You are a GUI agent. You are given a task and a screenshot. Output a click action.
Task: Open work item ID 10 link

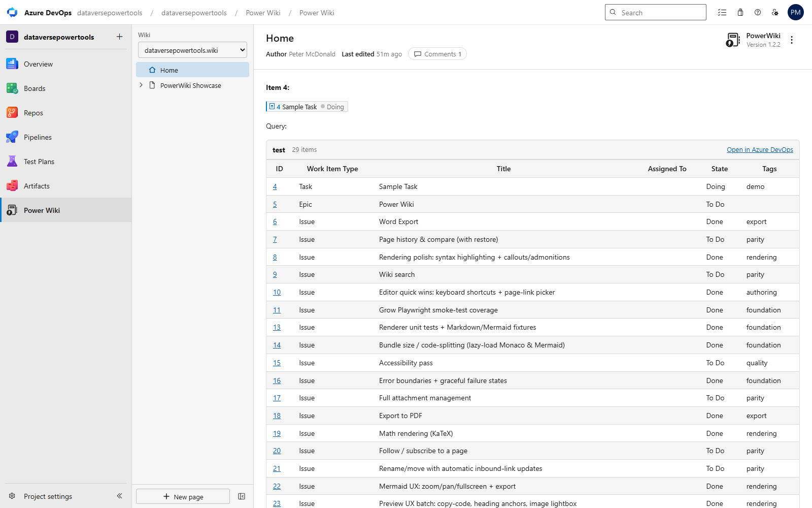(277, 292)
